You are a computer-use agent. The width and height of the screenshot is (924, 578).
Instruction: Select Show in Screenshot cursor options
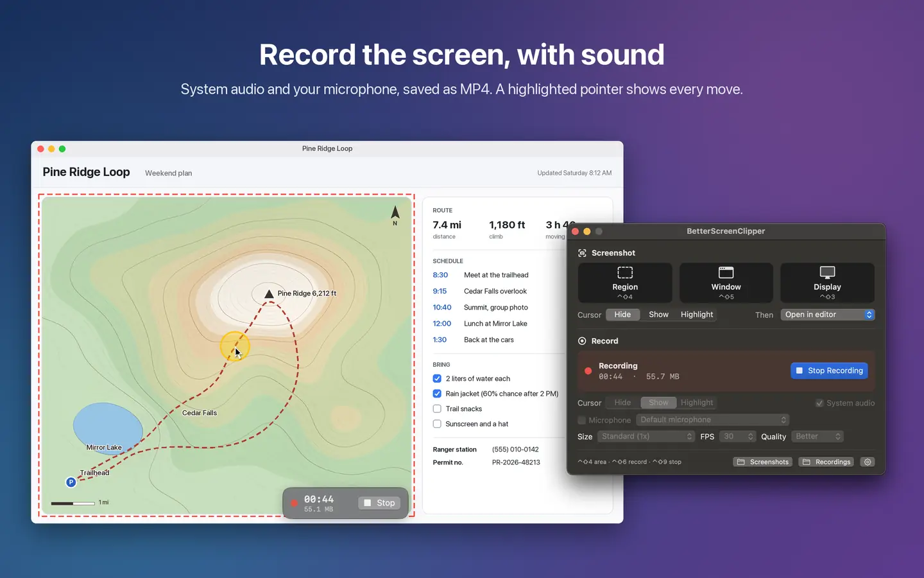(658, 315)
